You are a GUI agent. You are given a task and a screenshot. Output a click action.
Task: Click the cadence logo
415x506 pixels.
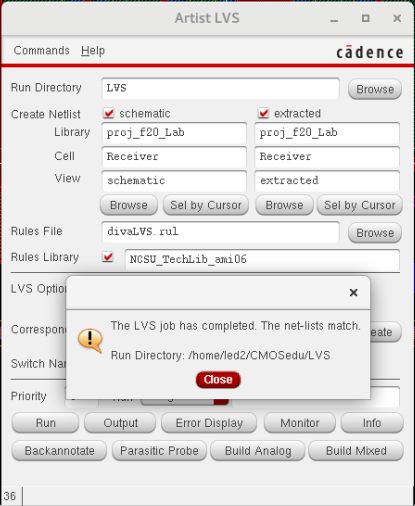370,52
